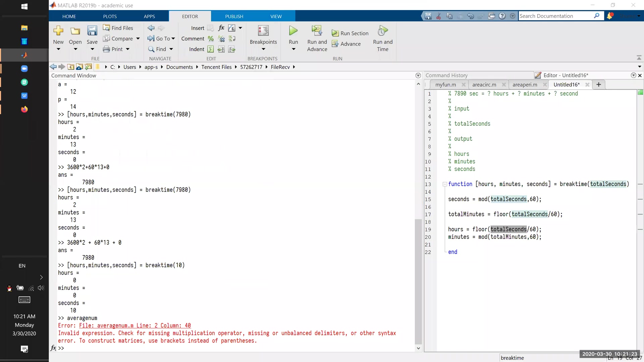Toggle the areaperi.m editor tab
The height and width of the screenshot is (362, 644).
pos(525,84)
